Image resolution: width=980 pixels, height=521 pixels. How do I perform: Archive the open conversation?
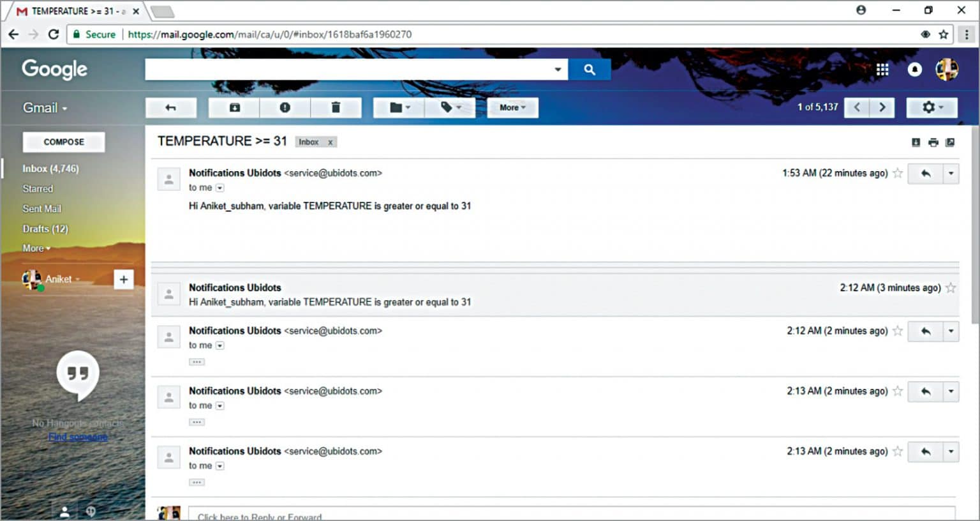click(234, 107)
